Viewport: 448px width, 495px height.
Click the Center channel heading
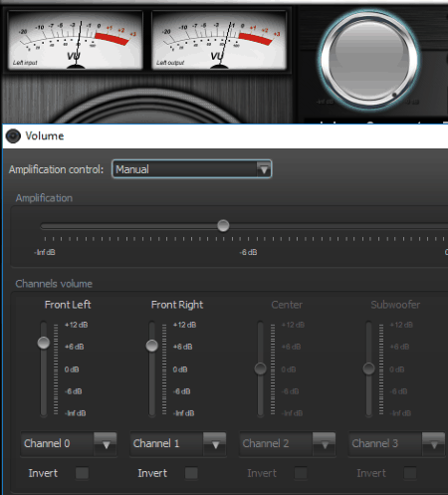[287, 305]
